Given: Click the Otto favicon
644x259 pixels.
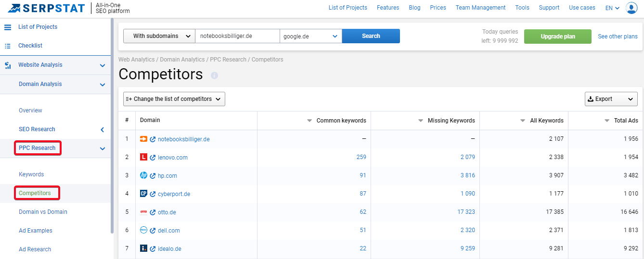Looking at the screenshot, I should [x=143, y=212].
